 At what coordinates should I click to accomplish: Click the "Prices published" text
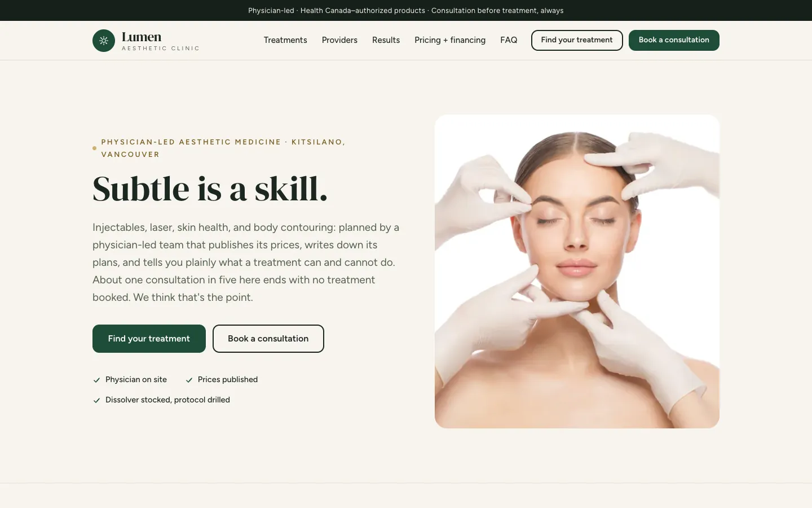pyautogui.click(x=228, y=380)
